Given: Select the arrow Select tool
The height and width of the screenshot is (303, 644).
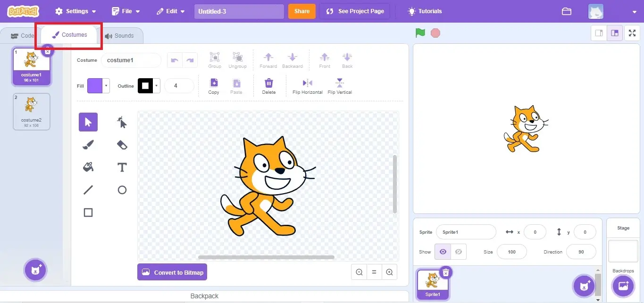Looking at the screenshot, I should [88, 122].
